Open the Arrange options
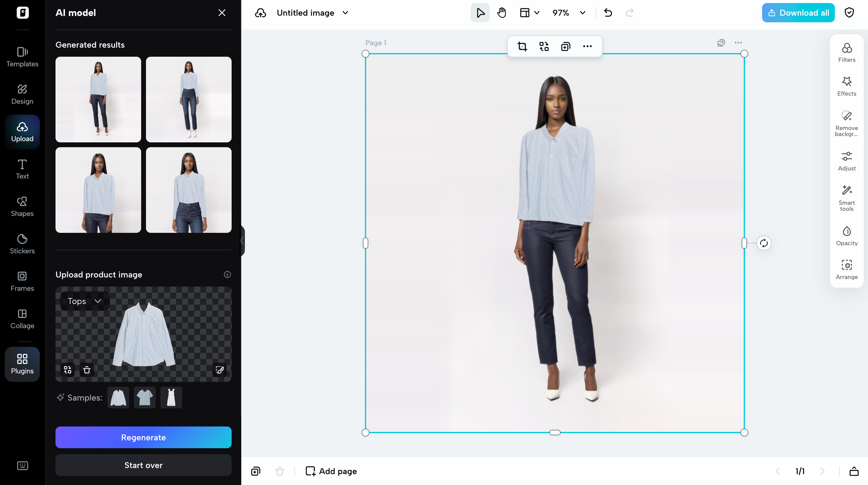Viewport: 868px width, 485px height. point(847,269)
